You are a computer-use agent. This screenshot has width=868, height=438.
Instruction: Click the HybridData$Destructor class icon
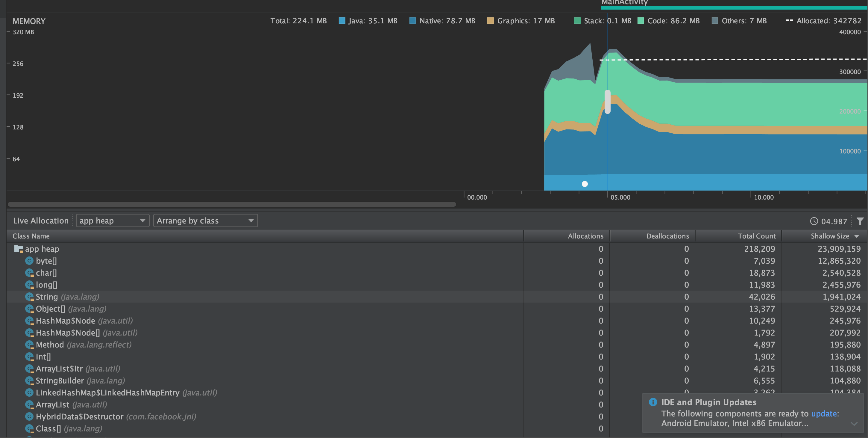(x=30, y=416)
